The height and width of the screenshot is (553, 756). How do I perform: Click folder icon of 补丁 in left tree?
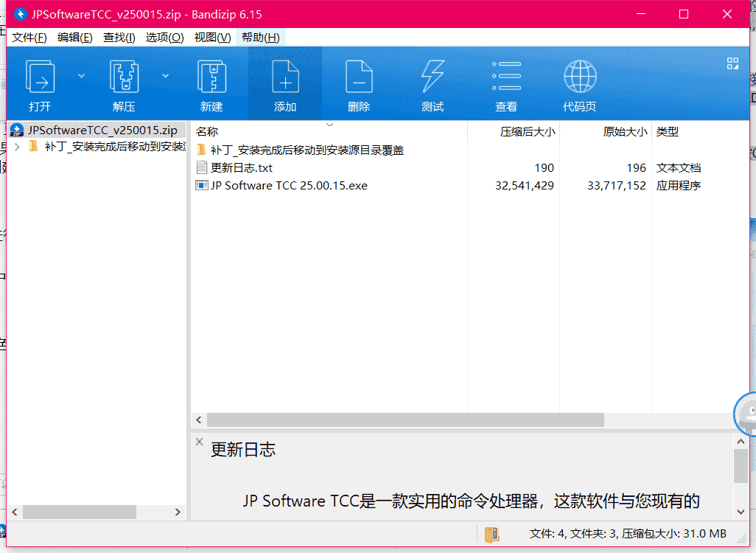click(33, 146)
